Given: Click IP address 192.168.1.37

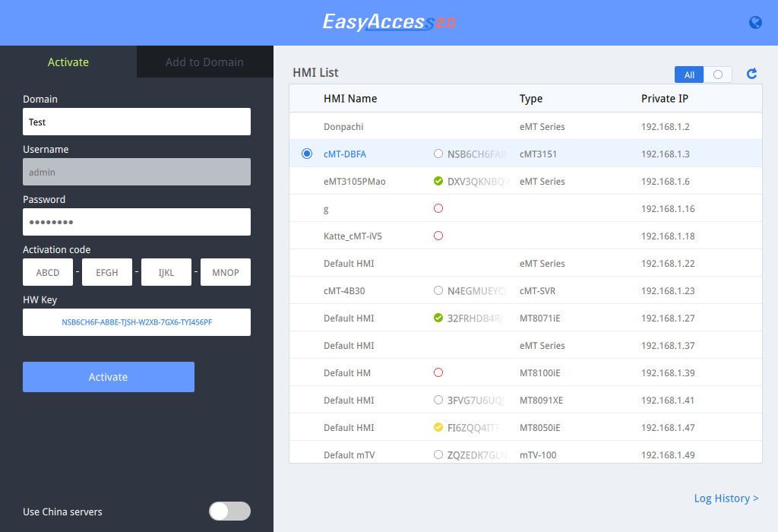Looking at the screenshot, I should point(668,345).
